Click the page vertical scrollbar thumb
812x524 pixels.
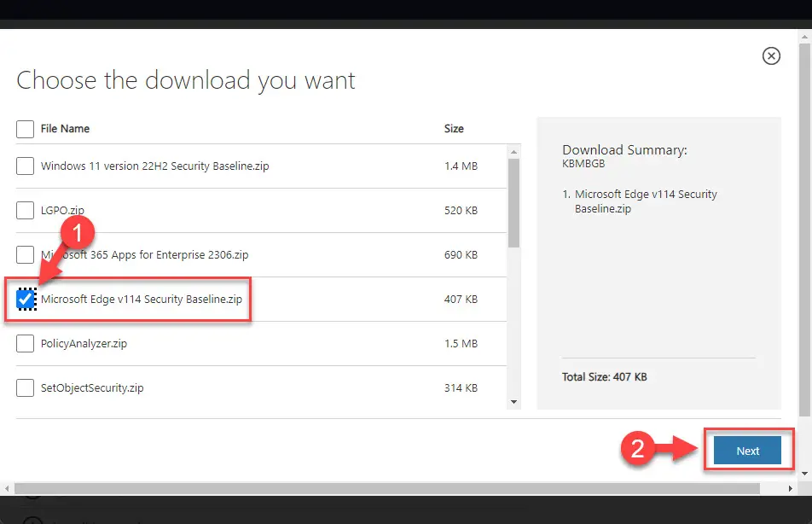click(805, 230)
